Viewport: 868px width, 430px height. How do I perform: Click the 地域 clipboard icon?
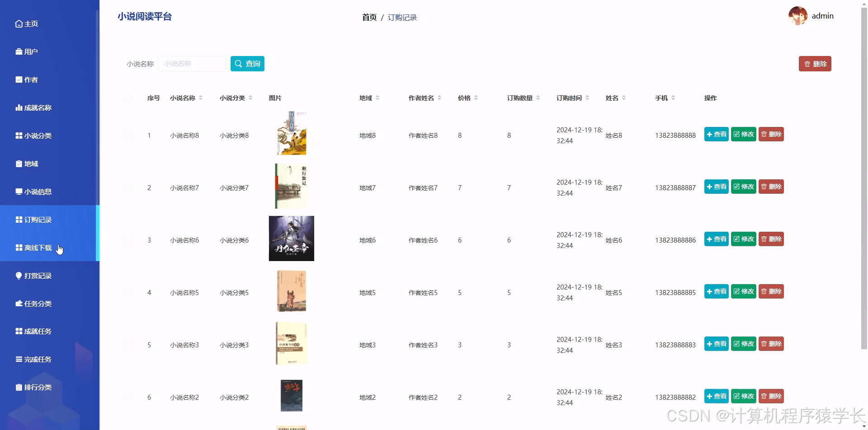(19, 164)
